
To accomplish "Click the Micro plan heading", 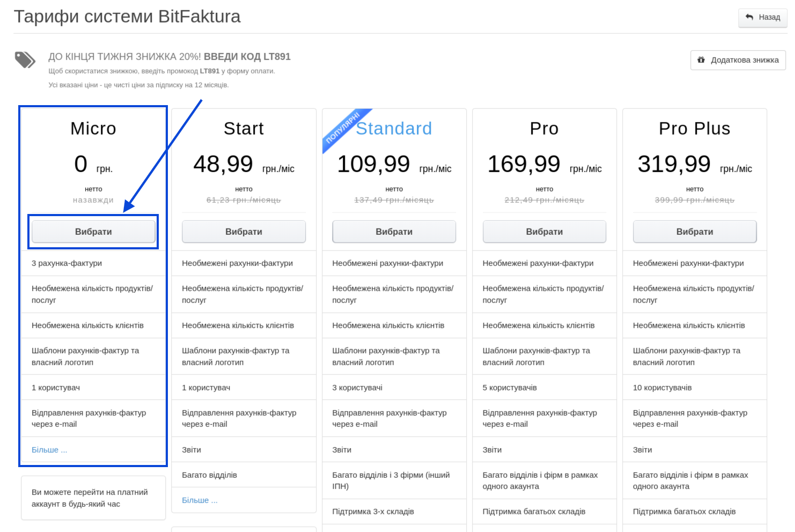I will [93, 129].
